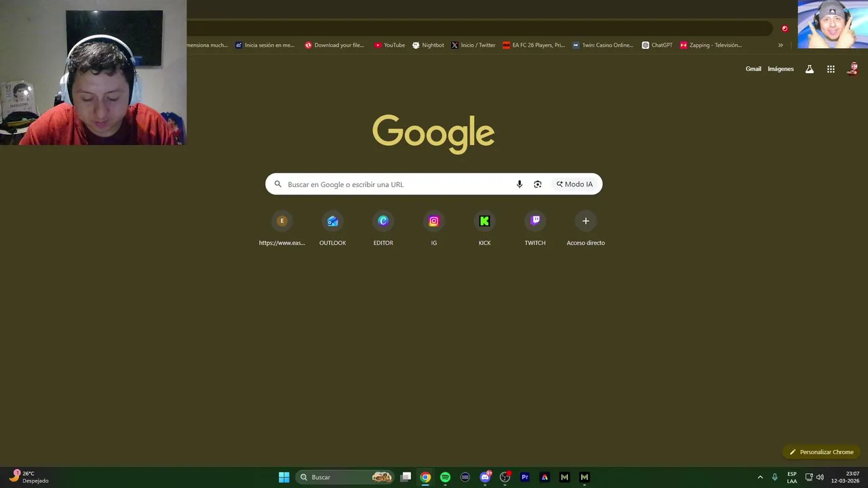Open the 'Inicia sesión en me...' bookmark
Screen dimensions: 868x488
coord(264,45)
